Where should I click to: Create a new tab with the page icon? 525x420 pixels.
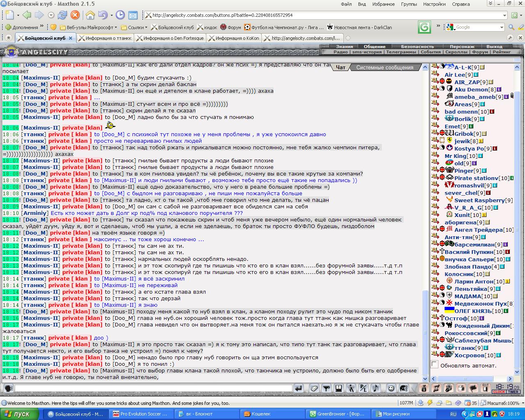[x=9, y=15]
